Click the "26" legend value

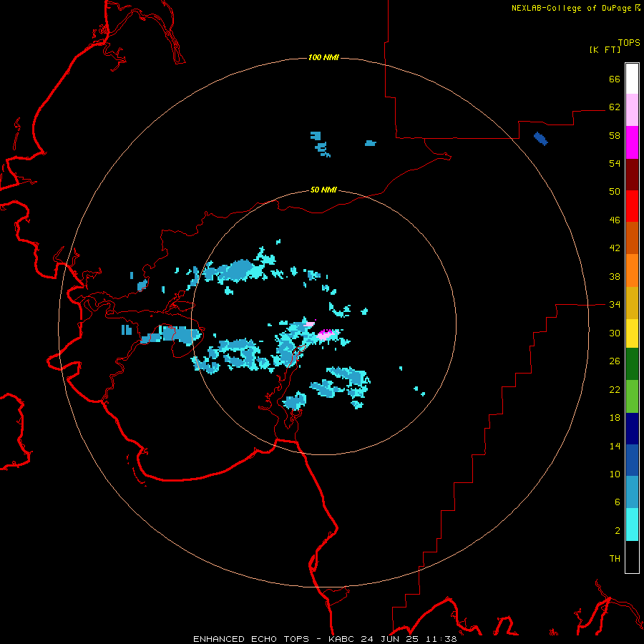click(615, 361)
